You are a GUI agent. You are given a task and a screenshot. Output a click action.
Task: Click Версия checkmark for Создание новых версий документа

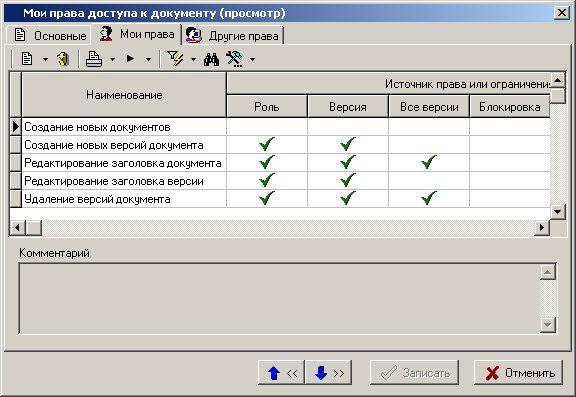click(348, 144)
